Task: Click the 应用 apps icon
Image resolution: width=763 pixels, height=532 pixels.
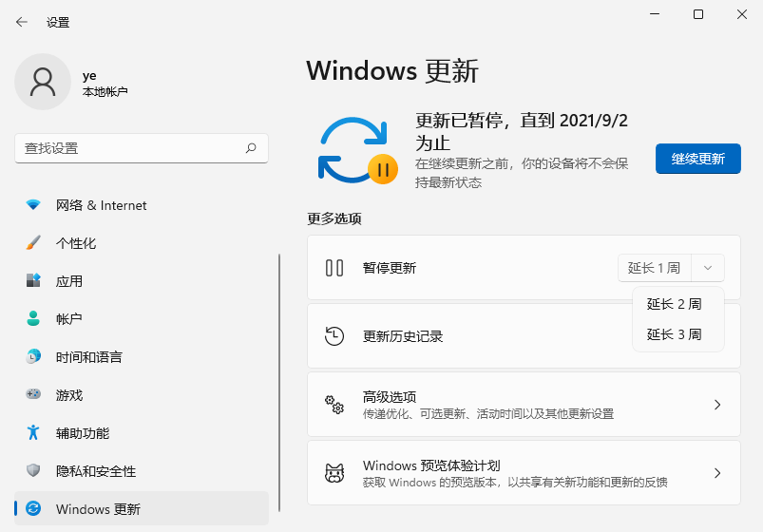Action: point(33,281)
